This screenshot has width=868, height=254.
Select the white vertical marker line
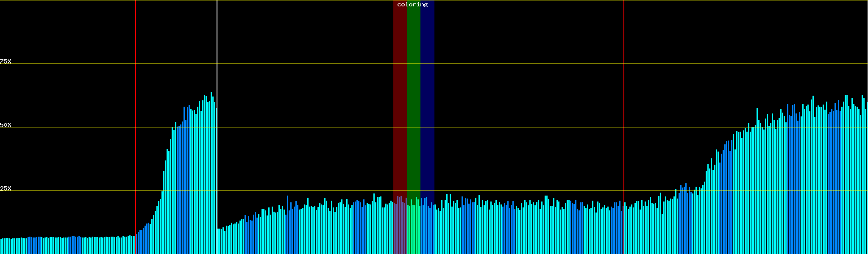(217, 42)
